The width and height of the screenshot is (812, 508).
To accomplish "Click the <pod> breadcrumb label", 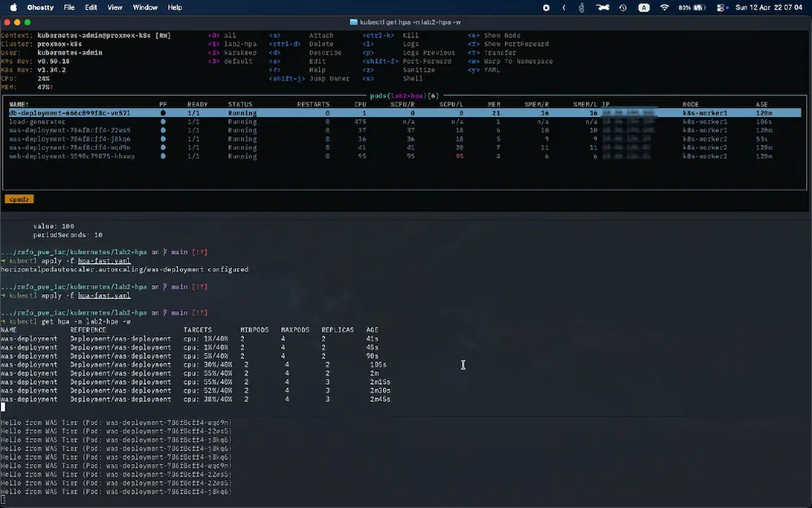I will [x=19, y=198].
